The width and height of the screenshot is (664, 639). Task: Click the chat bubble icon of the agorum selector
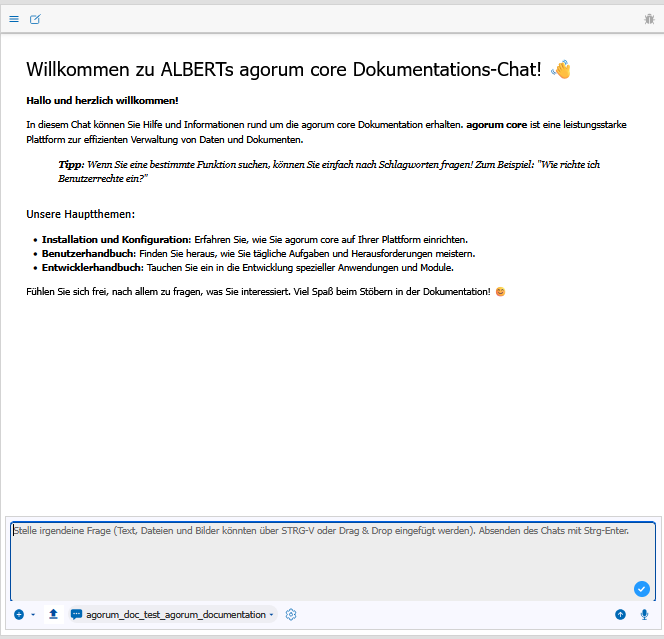click(x=76, y=614)
